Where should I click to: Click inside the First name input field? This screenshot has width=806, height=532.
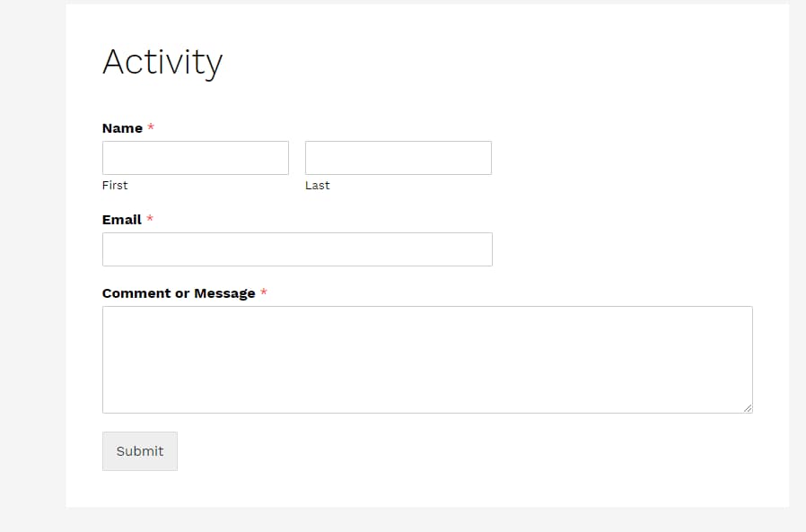point(195,157)
